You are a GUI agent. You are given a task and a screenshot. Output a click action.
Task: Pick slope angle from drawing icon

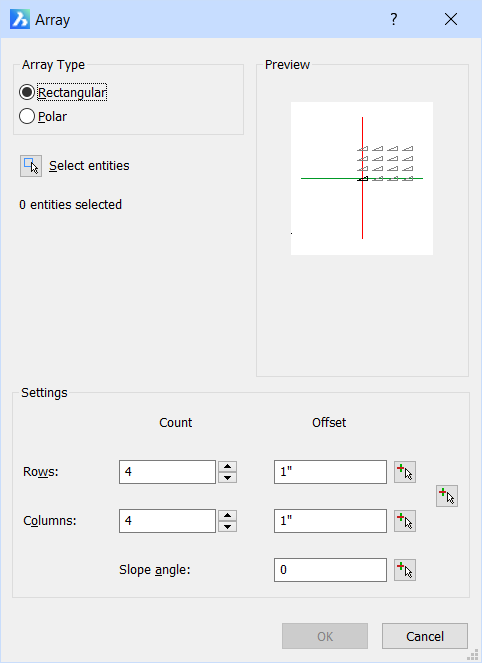tap(405, 570)
